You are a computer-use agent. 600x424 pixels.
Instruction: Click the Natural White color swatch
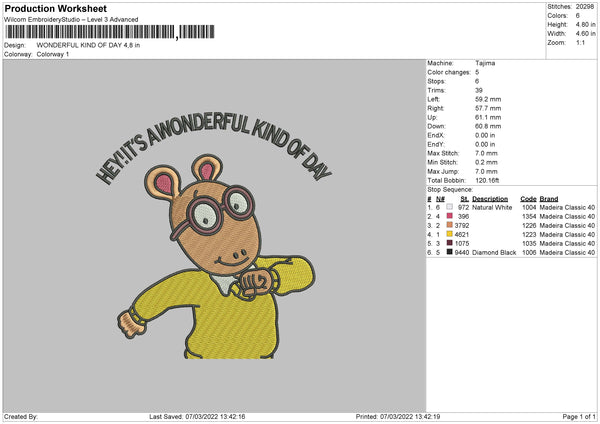pyautogui.click(x=449, y=207)
